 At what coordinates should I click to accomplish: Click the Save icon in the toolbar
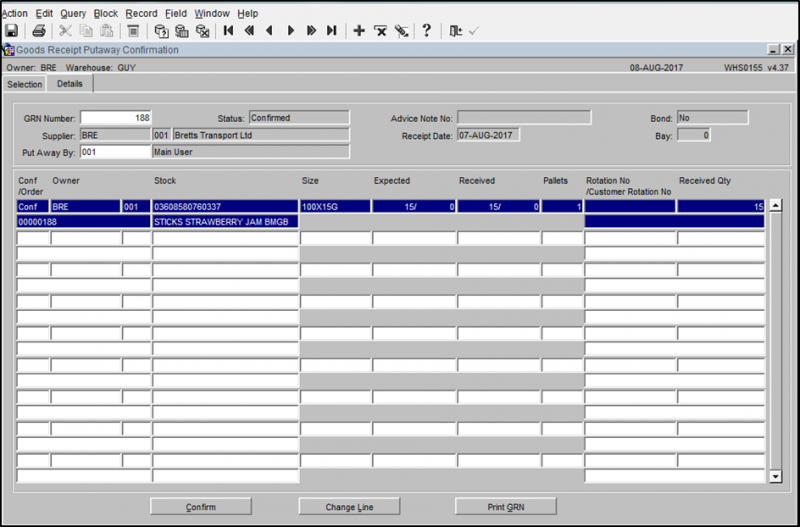coord(11,31)
